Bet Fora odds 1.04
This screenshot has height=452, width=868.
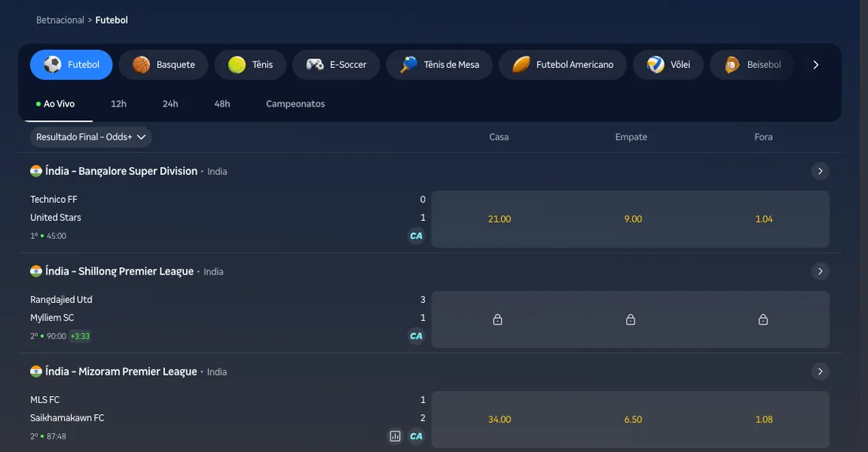pos(763,219)
